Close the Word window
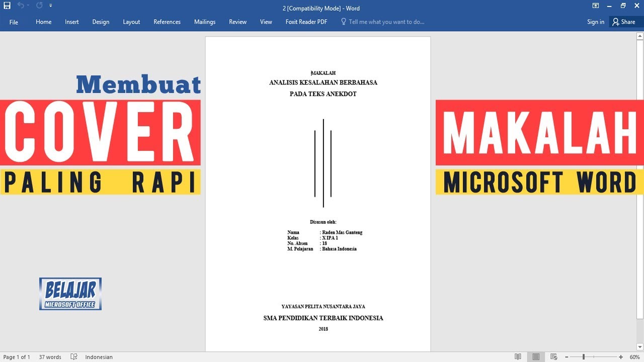The width and height of the screenshot is (644, 362). click(636, 6)
